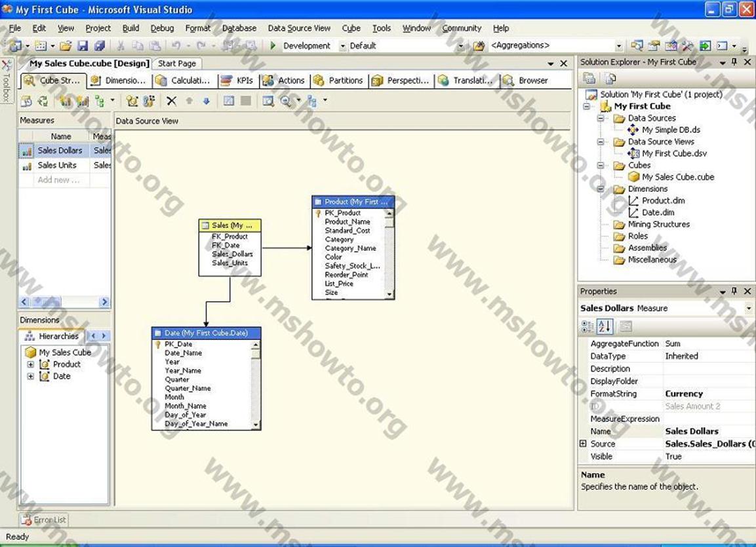This screenshot has height=547, width=756.
Task: Click the Command Window toolbar icon
Action: click(722, 46)
